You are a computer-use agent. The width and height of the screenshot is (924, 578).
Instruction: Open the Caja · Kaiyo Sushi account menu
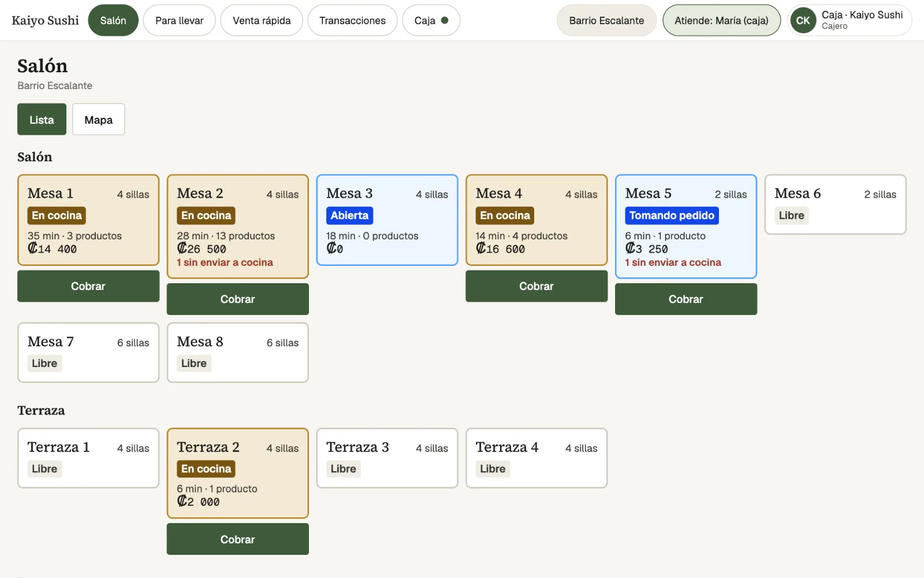coord(850,20)
